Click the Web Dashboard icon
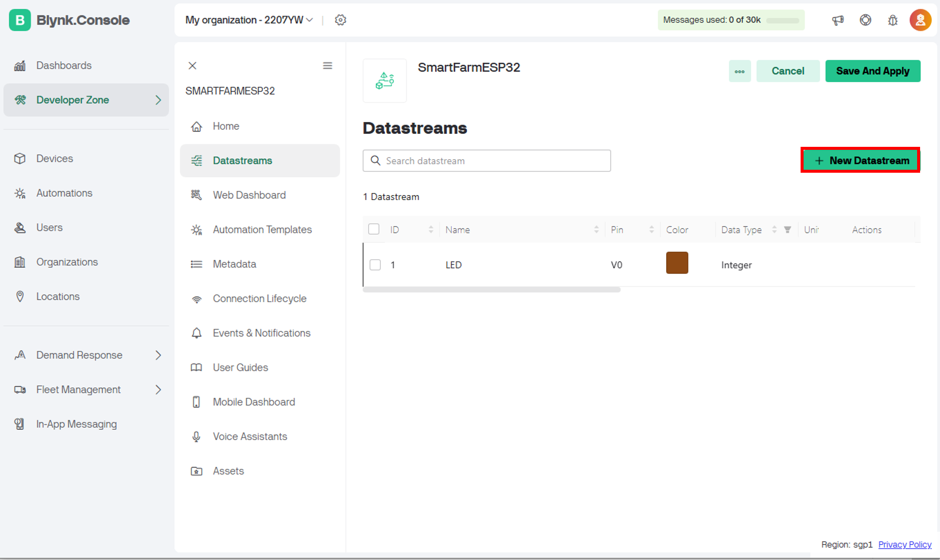Screen dimensions: 940x560 197,195
